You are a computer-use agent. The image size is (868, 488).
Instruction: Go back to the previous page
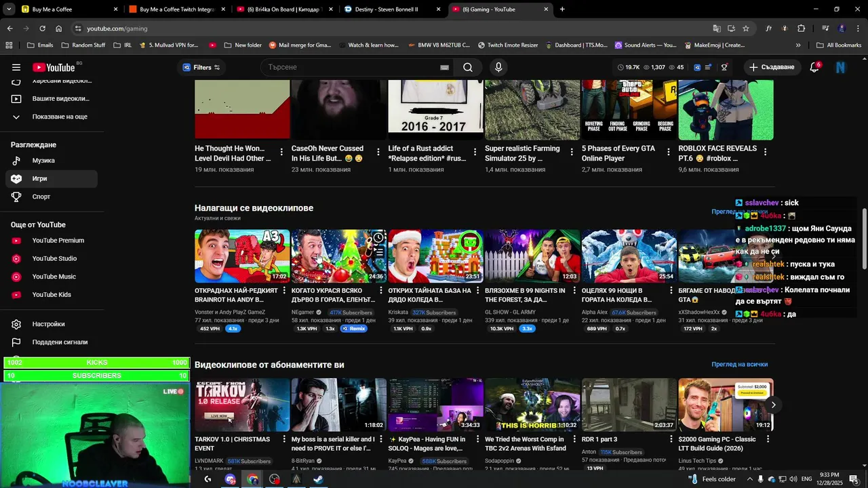click(9, 28)
